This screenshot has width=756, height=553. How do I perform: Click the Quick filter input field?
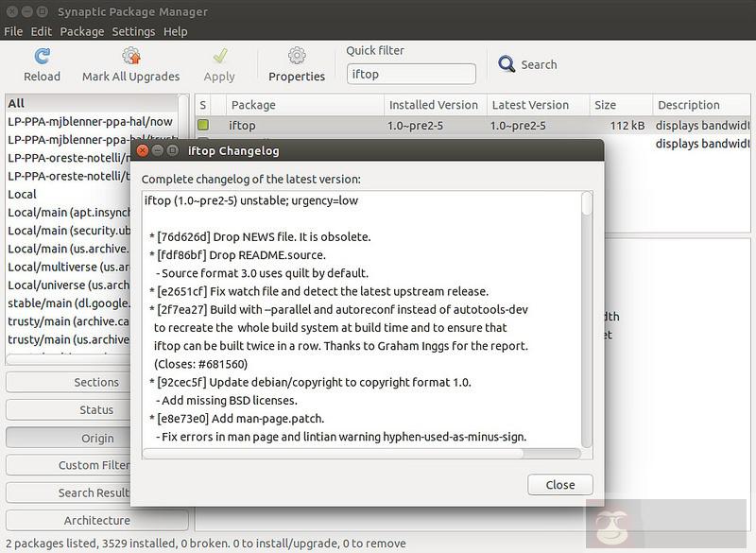click(x=411, y=73)
